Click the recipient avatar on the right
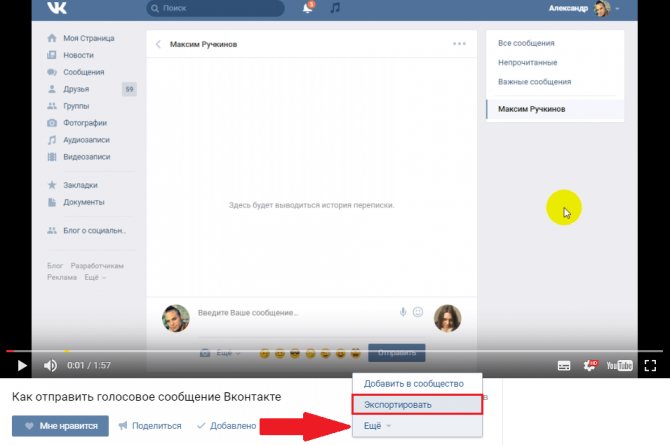This screenshot has width=670, height=445. coord(447,318)
